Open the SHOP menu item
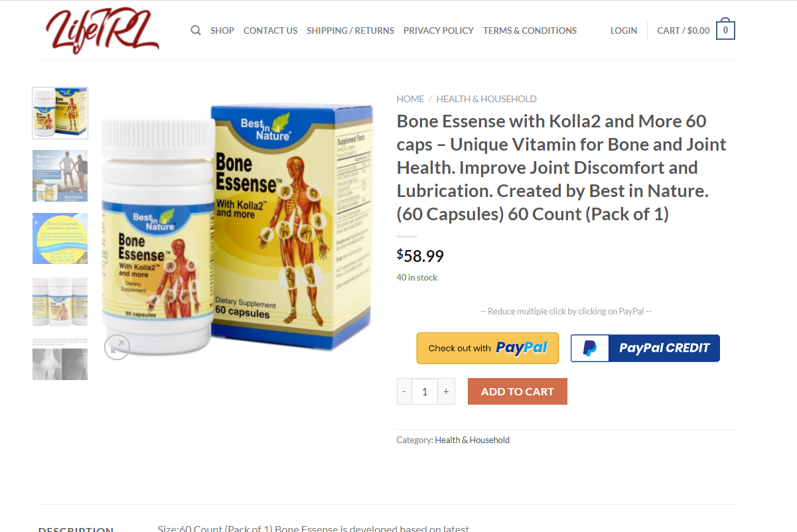This screenshot has width=797, height=532. pyautogui.click(x=222, y=31)
